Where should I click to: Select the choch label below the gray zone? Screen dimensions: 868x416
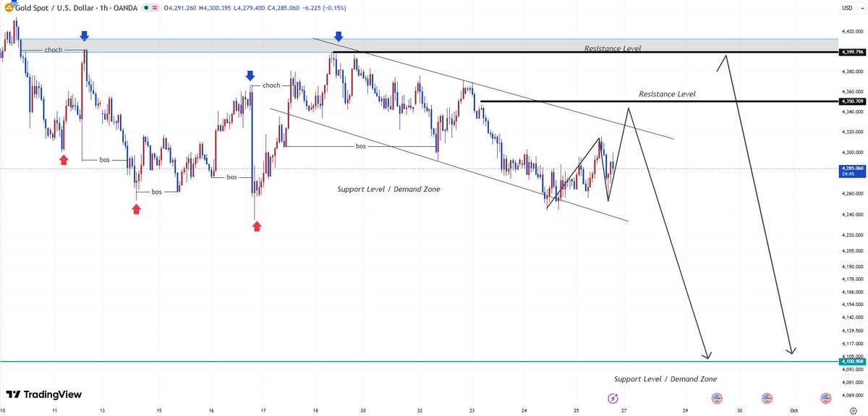tap(271, 85)
